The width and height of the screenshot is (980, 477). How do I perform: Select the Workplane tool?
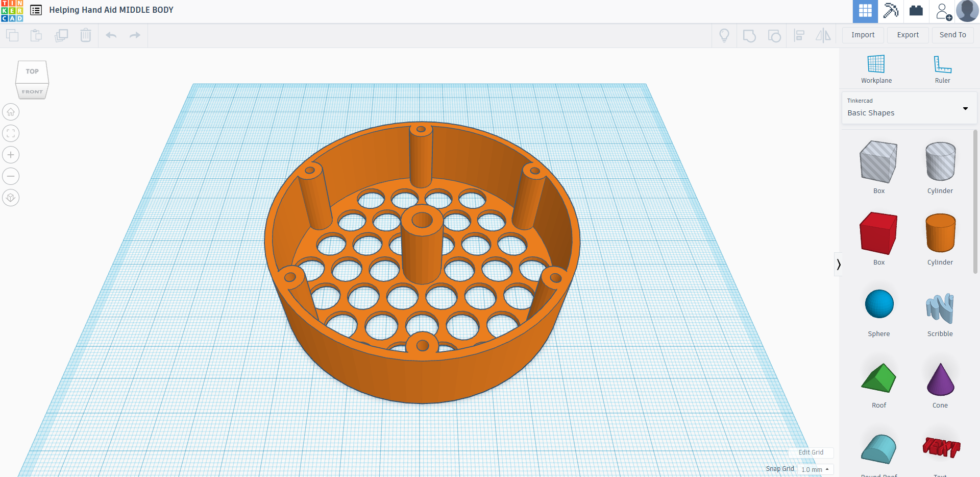coord(876,69)
